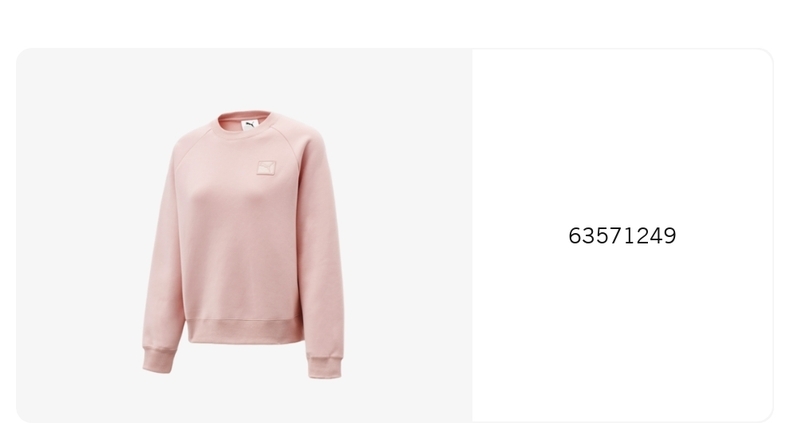Click the ribbed cuff of the left sleeve
The height and width of the screenshot is (423, 790).
pos(159,360)
